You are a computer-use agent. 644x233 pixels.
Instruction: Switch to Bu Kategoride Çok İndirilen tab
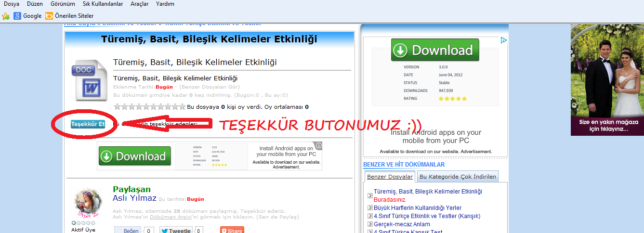457,177
